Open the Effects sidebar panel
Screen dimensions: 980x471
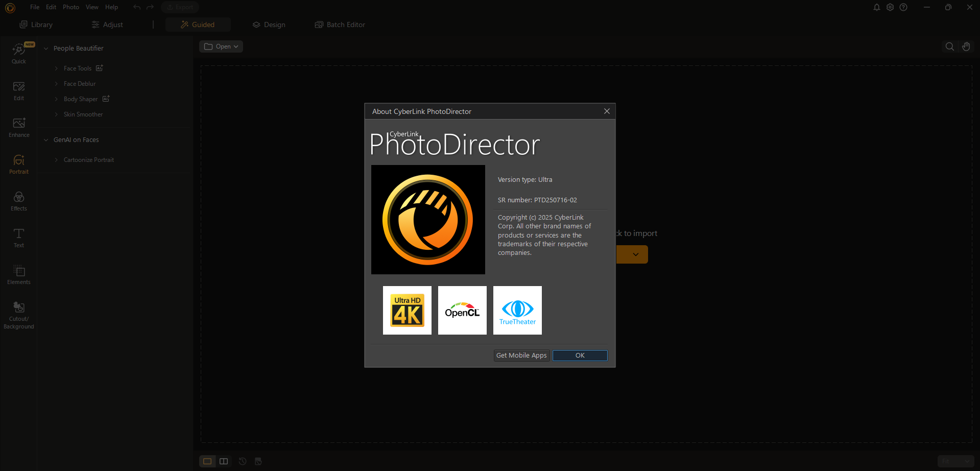19,201
